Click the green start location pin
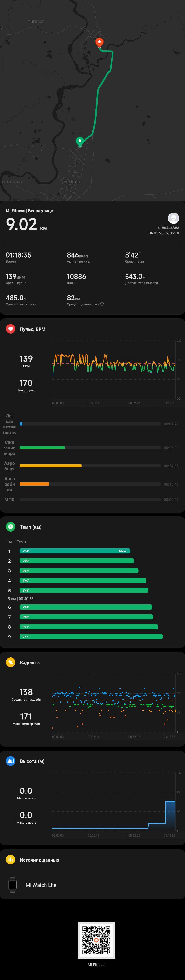The width and height of the screenshot is (185, 980). coord(80,142)
